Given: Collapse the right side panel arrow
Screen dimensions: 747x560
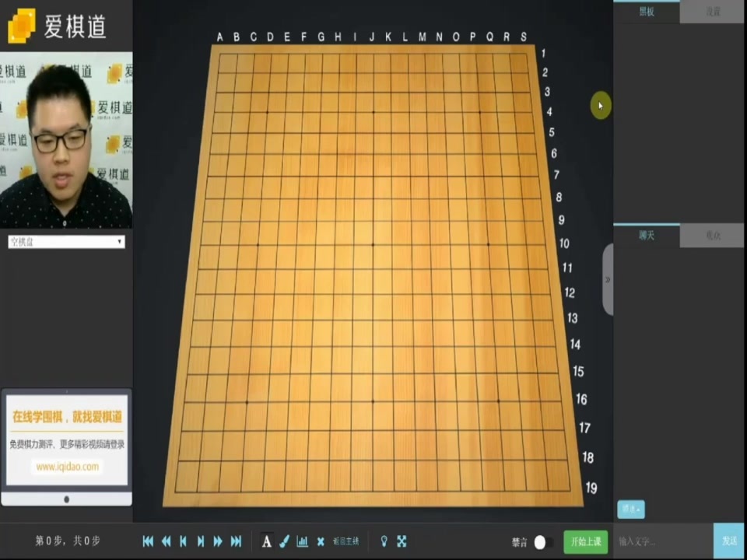Looking at the screenshot, I should click(x=608, y=280).
